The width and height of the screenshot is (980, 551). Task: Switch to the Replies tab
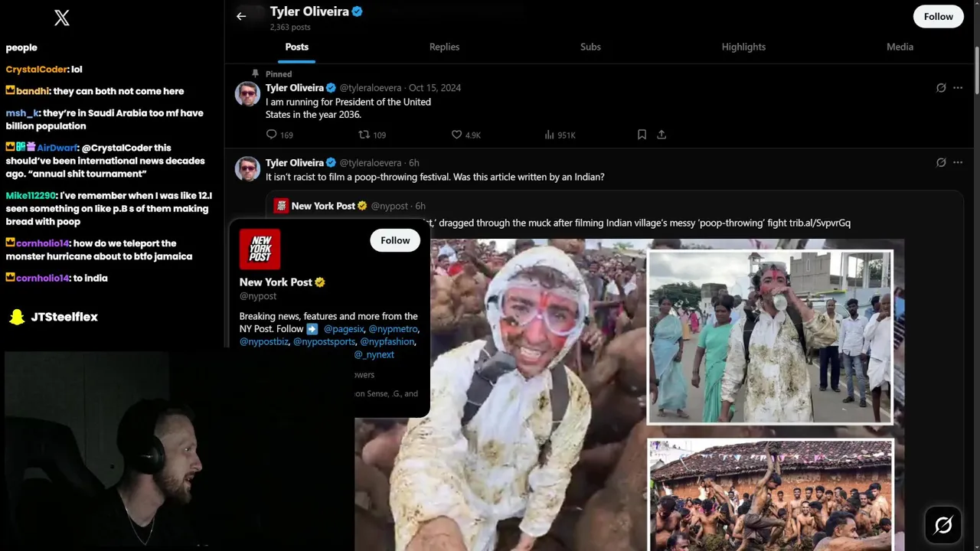444,47
